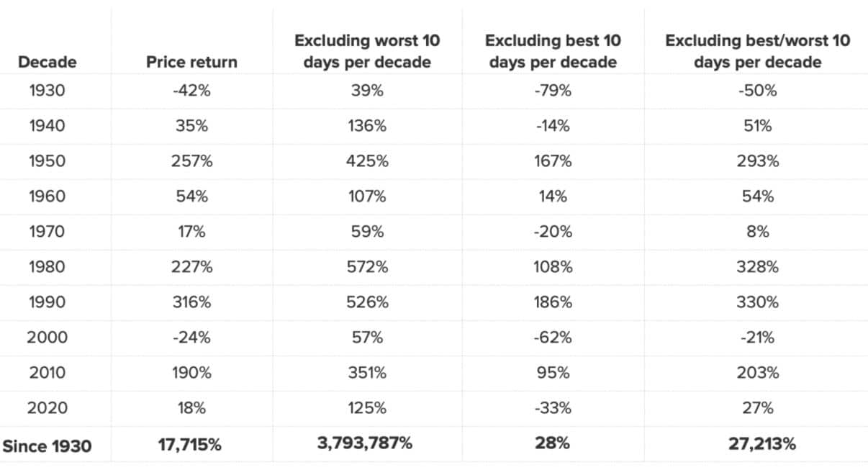Select the "Excluding worst 10 days per decade" header
Viewport: 868px width, 470px height.
pyautogui.click(x=367, y=51)
